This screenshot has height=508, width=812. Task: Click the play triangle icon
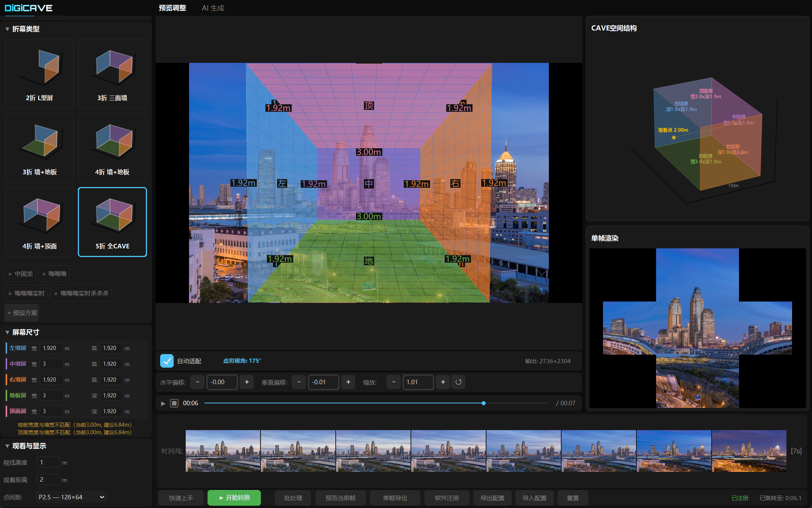pos(163,403)
